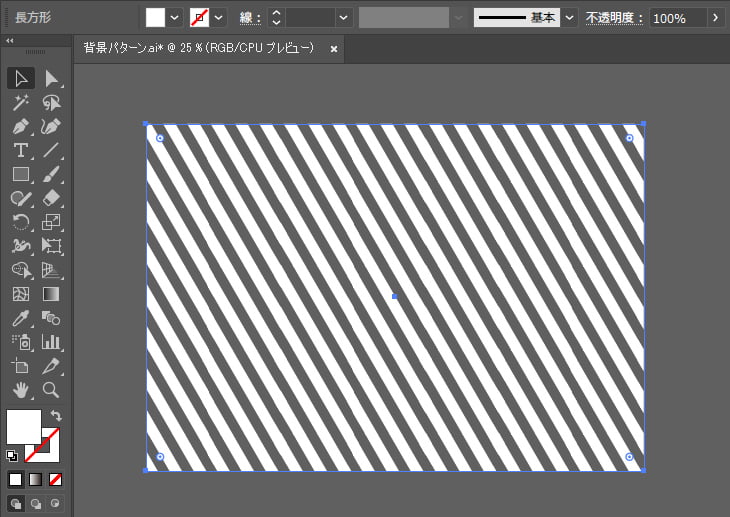Select the Zoom tool
Viewport: 730px width, 517px height.
pyautogui.click(x=51, y=390)
